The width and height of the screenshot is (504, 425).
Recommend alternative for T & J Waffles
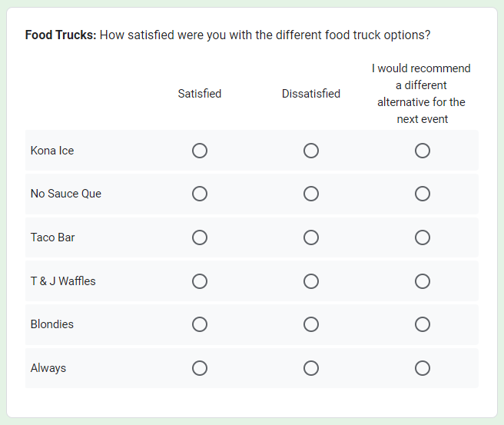click(x=422, y=281)
